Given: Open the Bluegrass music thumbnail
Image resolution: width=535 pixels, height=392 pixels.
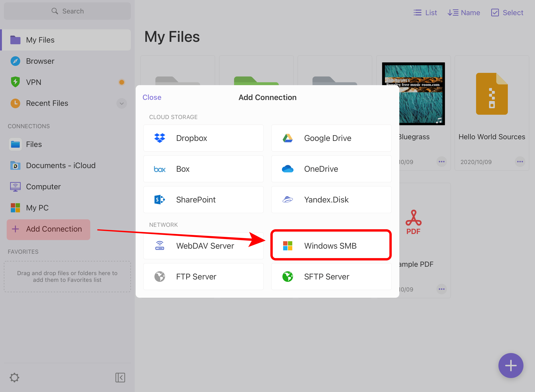Looking at the screenshot, I should tap(422, 106).
